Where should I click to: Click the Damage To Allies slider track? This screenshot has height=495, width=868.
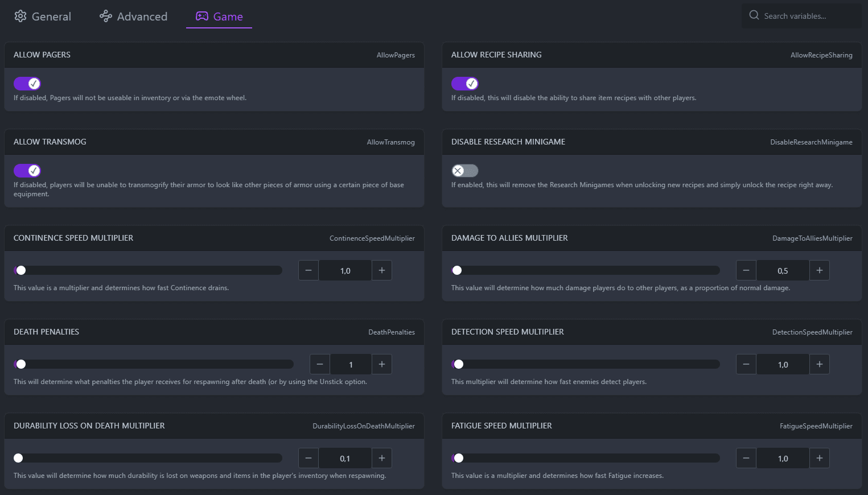[x=586, y=270]
